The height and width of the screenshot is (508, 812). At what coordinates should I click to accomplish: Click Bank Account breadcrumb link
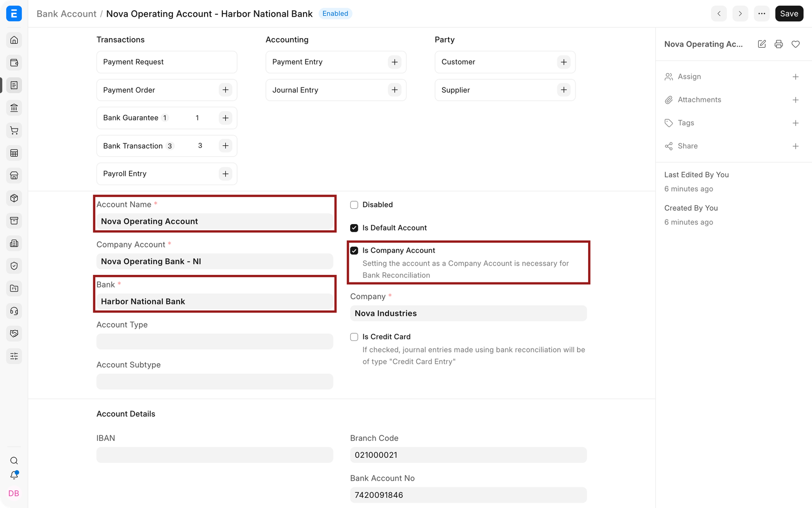66,14
